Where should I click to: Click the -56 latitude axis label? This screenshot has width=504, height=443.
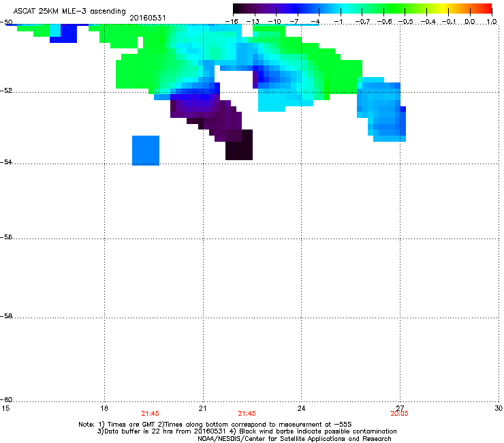[x=6, y=236]
